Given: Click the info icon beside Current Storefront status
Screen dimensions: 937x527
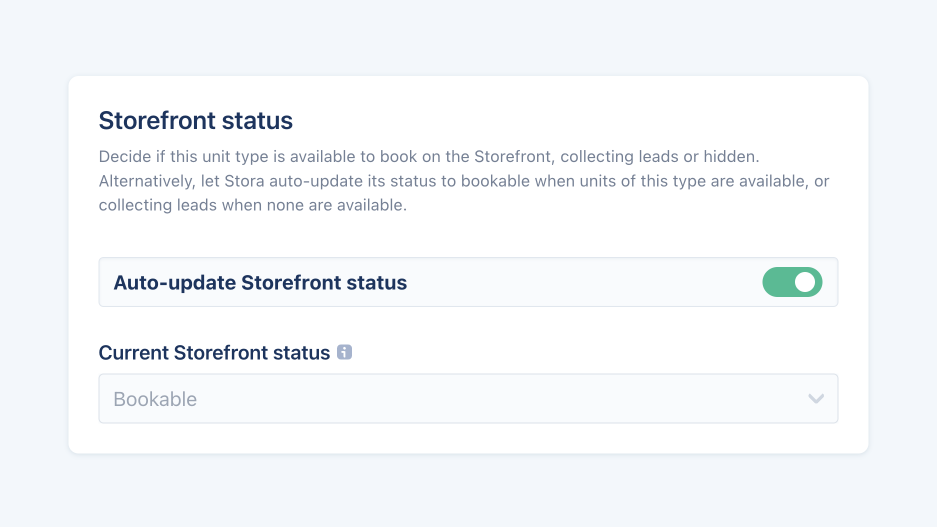Looking at the screenshot, I should (x=345, y=352).
